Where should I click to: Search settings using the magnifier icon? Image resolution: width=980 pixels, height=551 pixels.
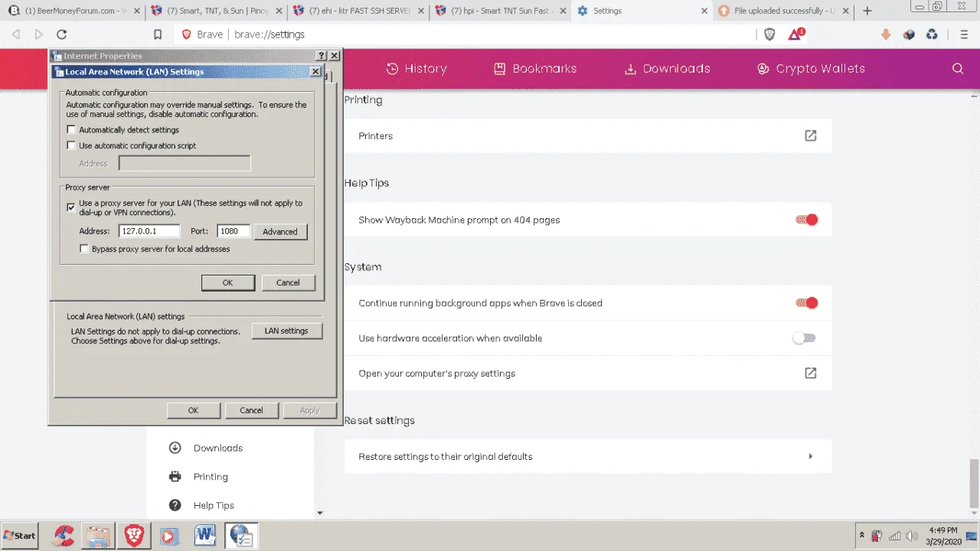coord(958,69)
